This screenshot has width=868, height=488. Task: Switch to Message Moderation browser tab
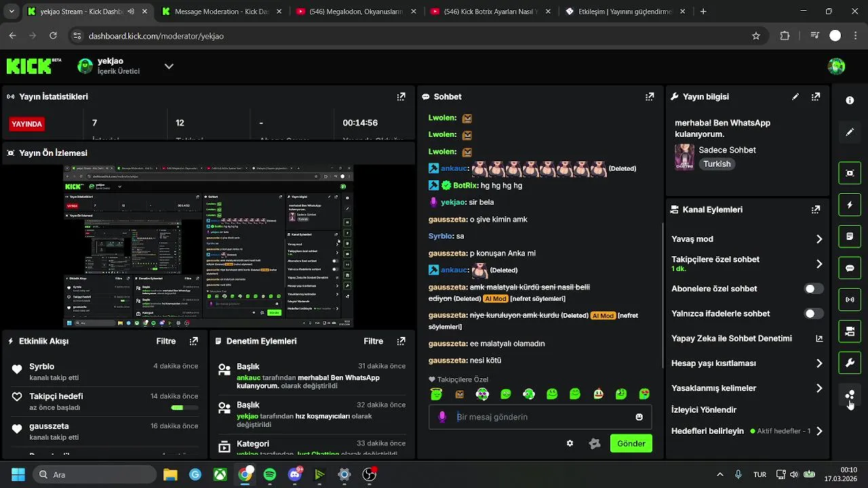(222, 12)
